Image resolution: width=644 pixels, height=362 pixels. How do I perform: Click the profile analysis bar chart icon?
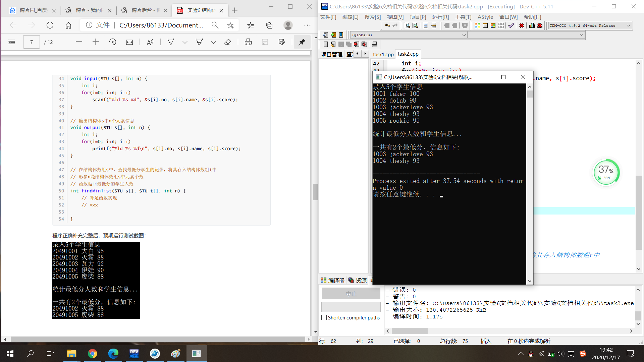(x=532, y=25)
